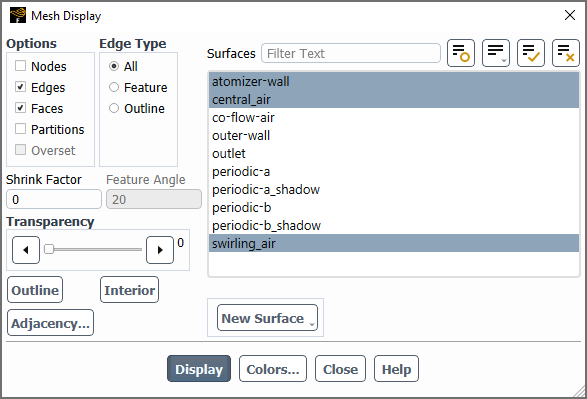Close the Mesh Display dialog with X
Screen dimensions: 587x399
click(x=570, y=15)
